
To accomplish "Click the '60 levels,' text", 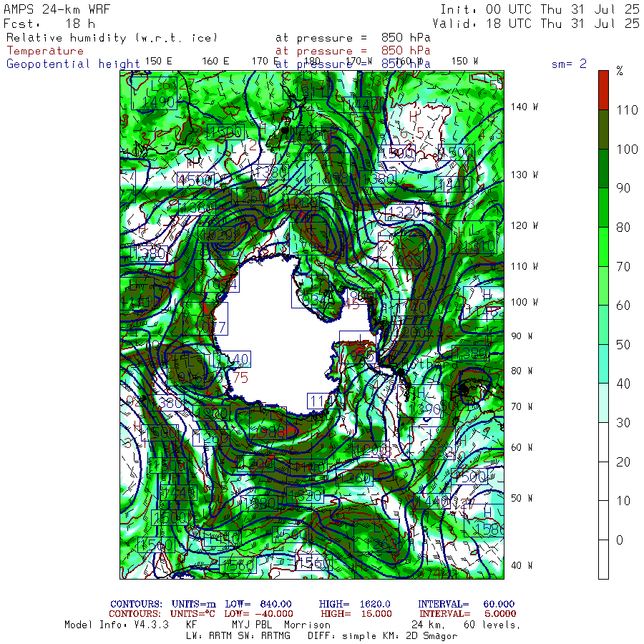I will (492, 625).
